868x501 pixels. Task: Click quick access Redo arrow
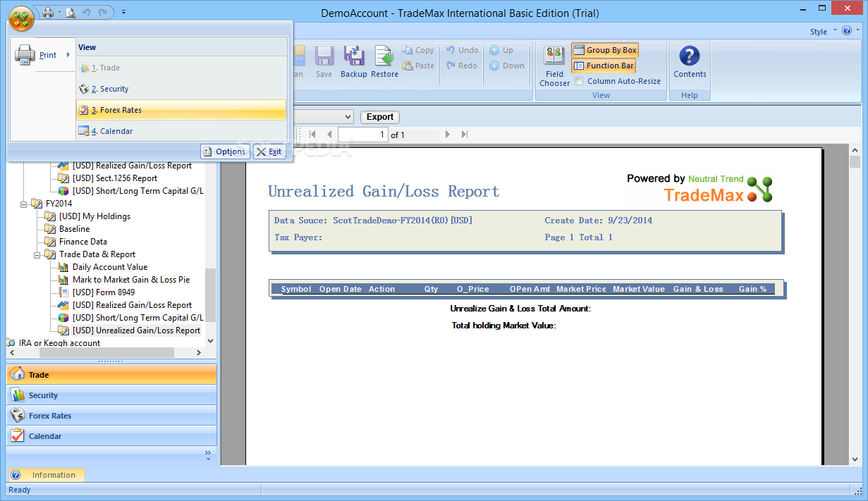click(x=103, y=12)
